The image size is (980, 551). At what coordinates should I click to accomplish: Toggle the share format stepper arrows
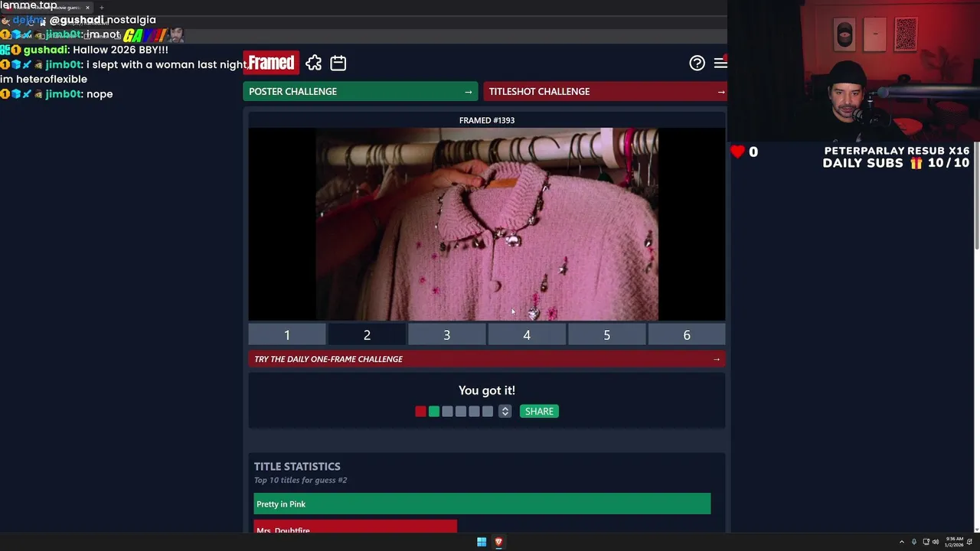[x=505, y=412]
